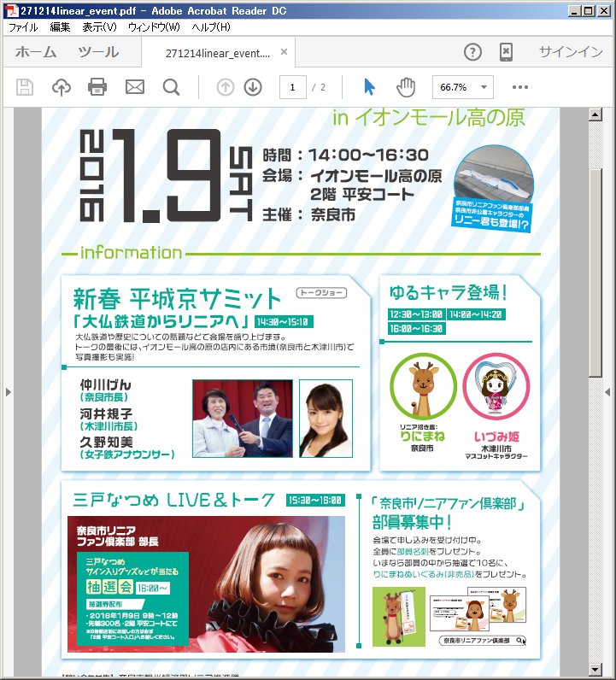Activate the hand pan tool

click(x=405, y=87)
